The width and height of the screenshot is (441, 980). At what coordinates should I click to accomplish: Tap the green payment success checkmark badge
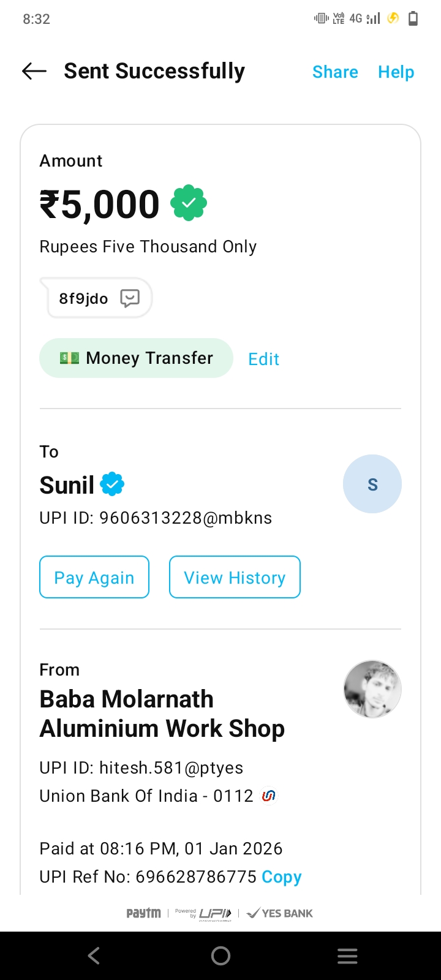click(x=189, y=203)
